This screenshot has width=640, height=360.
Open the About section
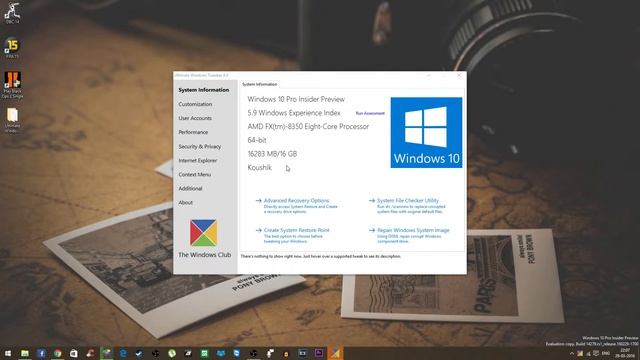[x=185, y=202]
